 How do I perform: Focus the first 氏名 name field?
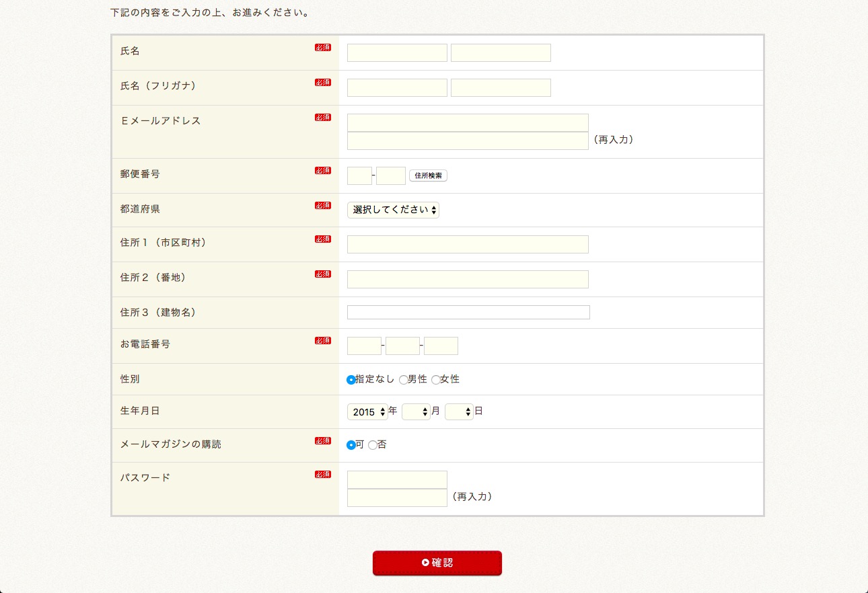pyautogui.click(x=397, y=53)
